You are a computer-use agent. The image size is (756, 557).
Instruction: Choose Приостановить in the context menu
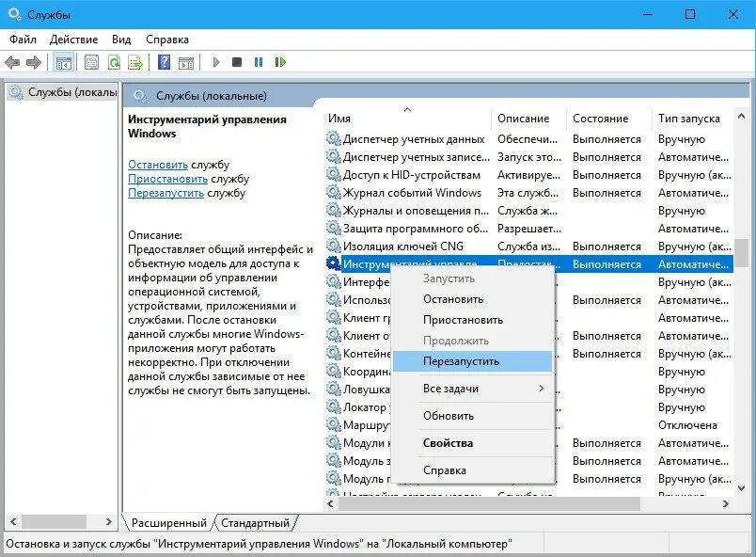pos(472,320)
